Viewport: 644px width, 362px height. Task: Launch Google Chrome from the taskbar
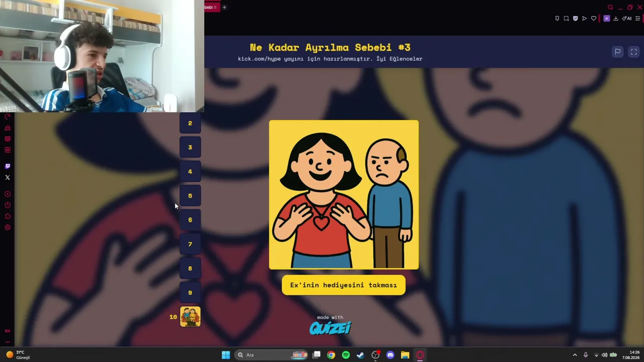tap(331, 355)
